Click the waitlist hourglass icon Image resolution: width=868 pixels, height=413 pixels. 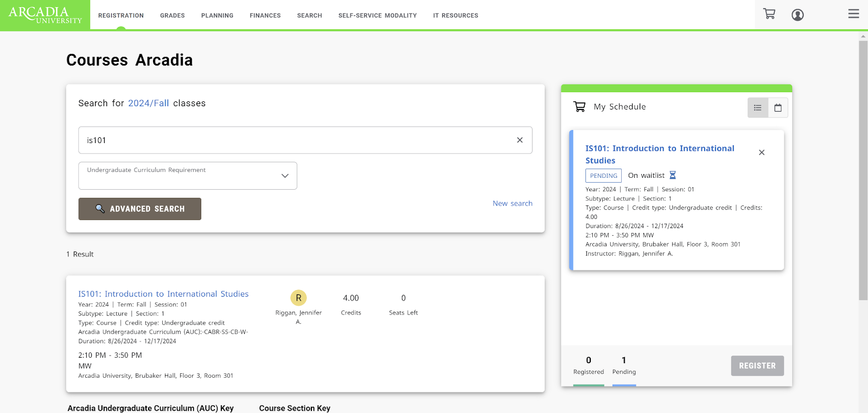[x=673, y=175]
